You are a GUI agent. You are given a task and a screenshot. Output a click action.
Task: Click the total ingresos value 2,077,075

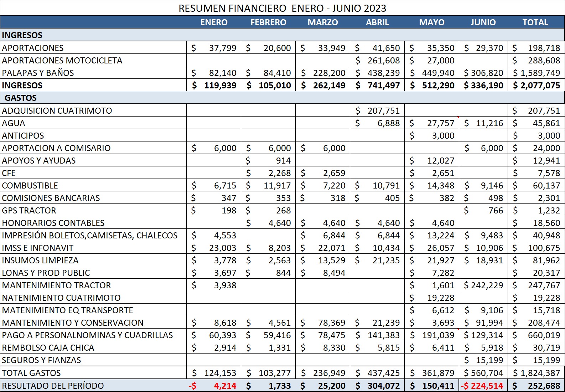540,85
